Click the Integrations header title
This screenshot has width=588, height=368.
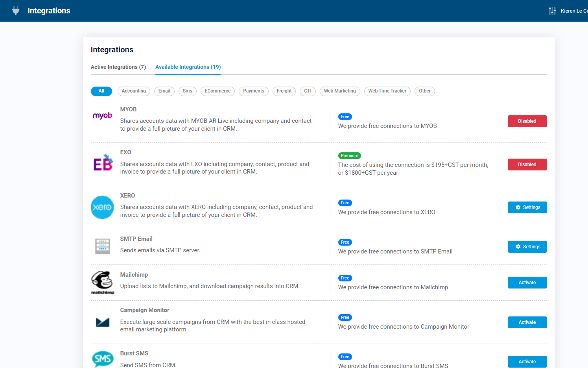(49, 11)
